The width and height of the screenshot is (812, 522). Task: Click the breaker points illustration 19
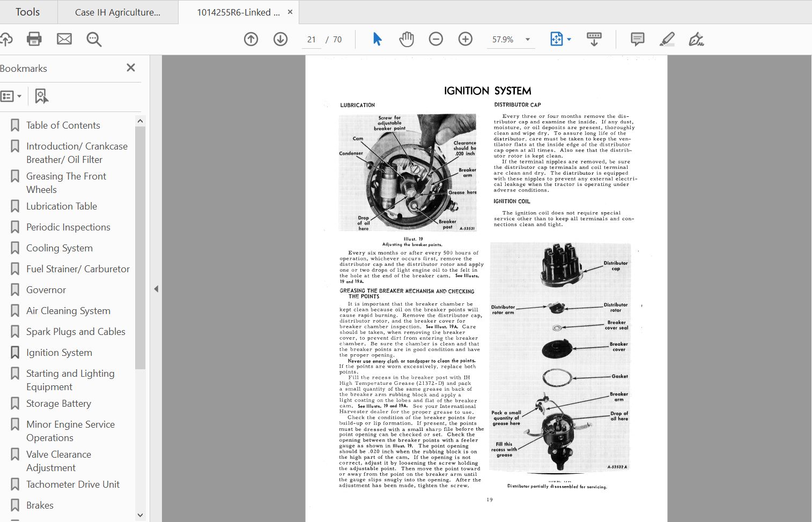pyautogui.click(x=408, y=173)
